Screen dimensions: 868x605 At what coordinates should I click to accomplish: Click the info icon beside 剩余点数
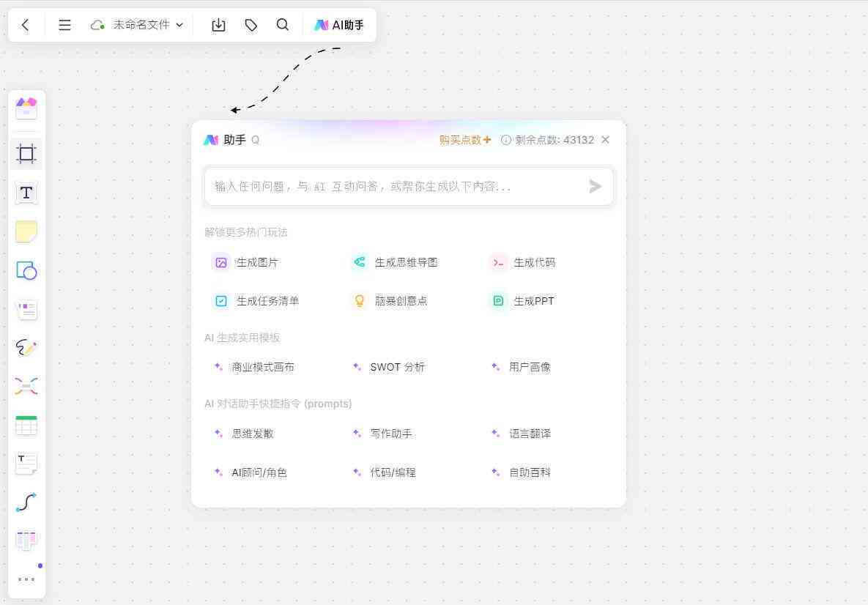coord(506,140)
